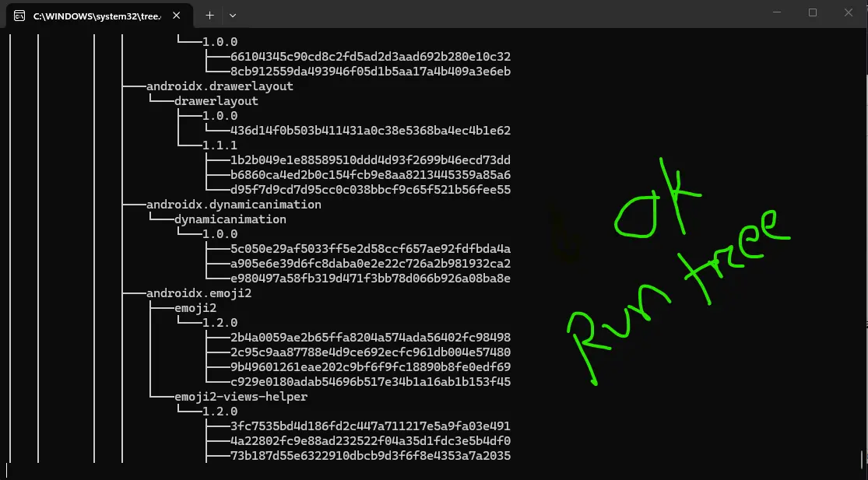The height and width of the screenshot is (480, 868).
Task: Click the emoji2-views-helper folder line
Action: pyautogui.click(x=241, y=397)
